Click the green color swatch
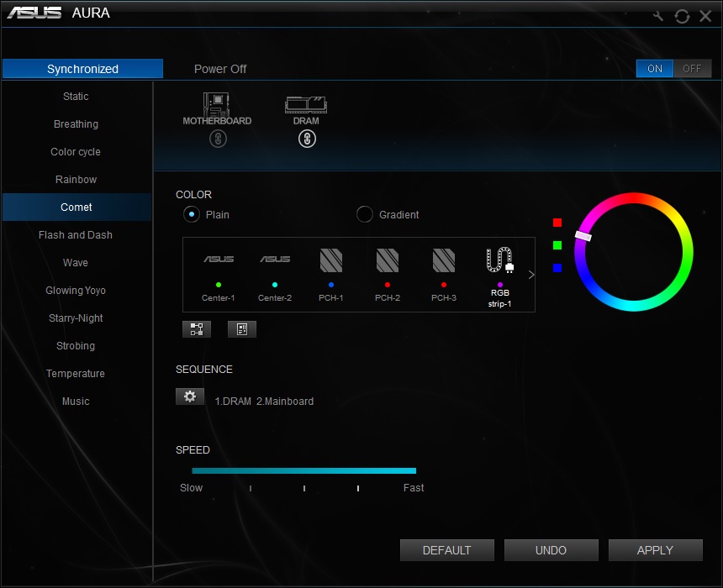Viewport: 723px width, 588px height. point(557,245)
